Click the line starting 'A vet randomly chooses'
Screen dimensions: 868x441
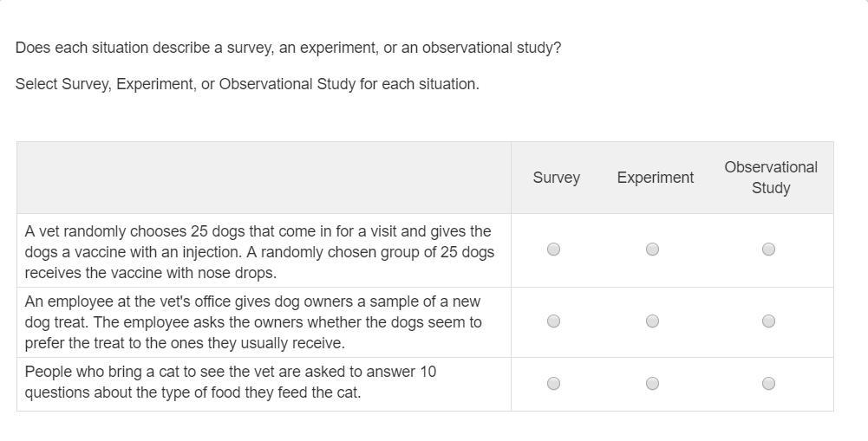coord(258,231)
